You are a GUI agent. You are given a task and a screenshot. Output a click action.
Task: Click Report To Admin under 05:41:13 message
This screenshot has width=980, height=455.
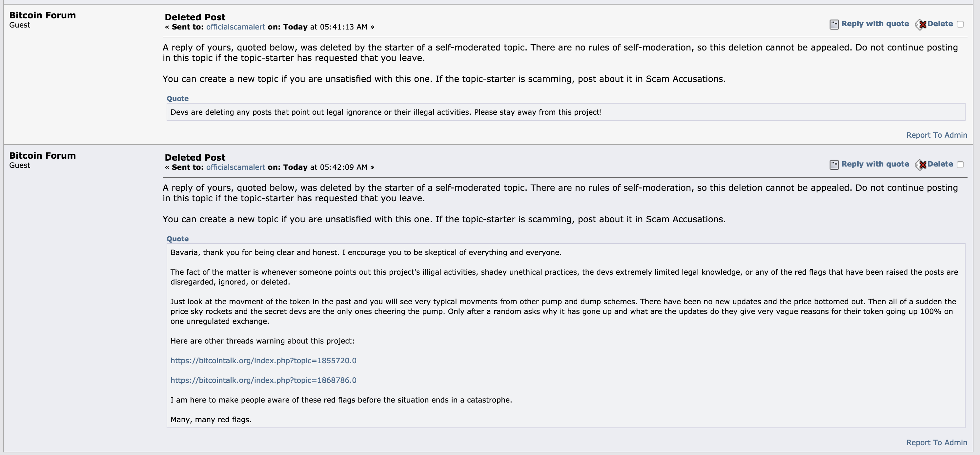pyautogui.click(x=937, y=135)
